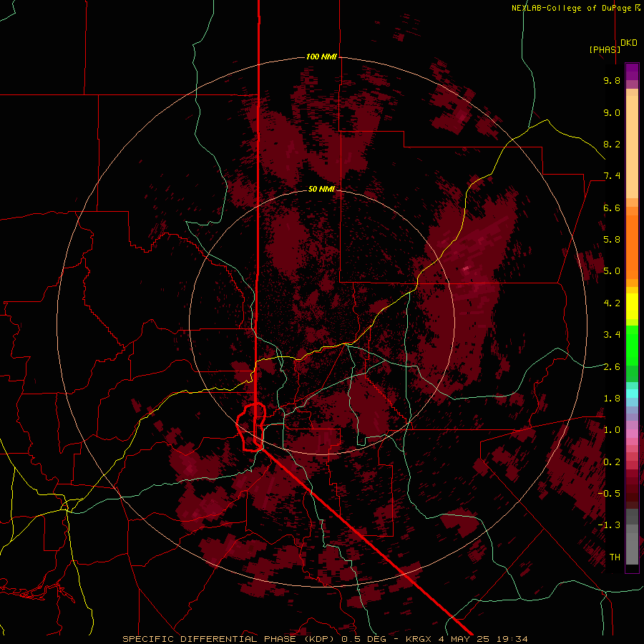Pick the purple segment atop the color scale

pos(632,72)
